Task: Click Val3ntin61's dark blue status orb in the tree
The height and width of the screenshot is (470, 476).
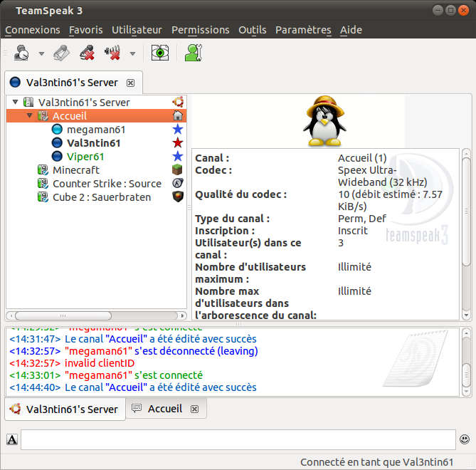Action: [57, 143]
